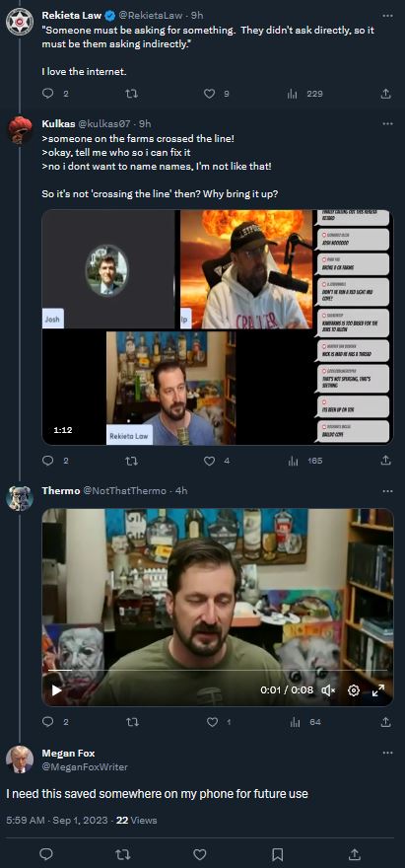Screen dimensions: 405x868
Task: Retweet the Megan Fox tweet
Action: (x=123, y=854)
